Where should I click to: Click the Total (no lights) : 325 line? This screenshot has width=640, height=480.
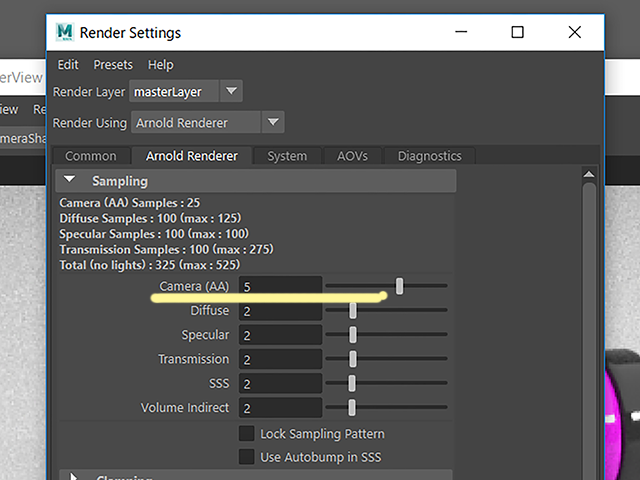[x=150, y=265]
